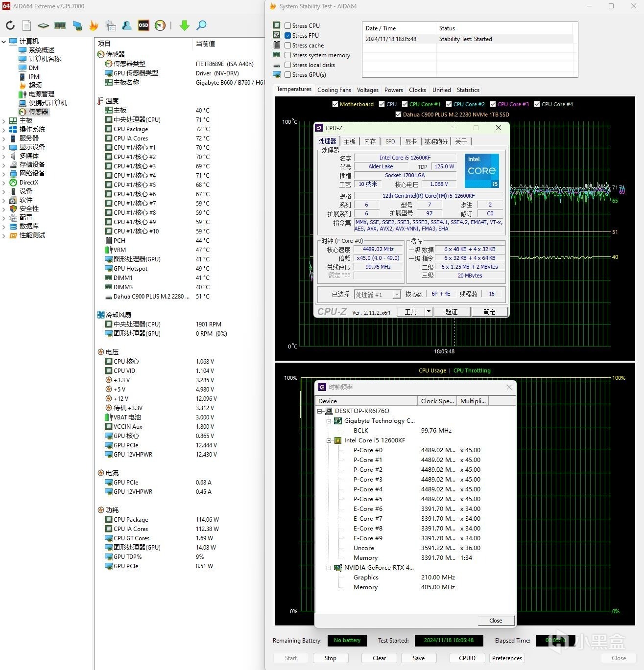The width and height of the screenshot is (644, 670).
Task: Switch to the Cooling Fans tab
Action: point(334,90)
